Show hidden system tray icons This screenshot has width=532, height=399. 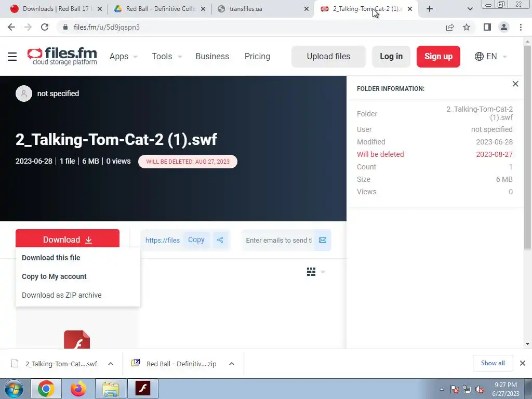[x=442, y=389]
